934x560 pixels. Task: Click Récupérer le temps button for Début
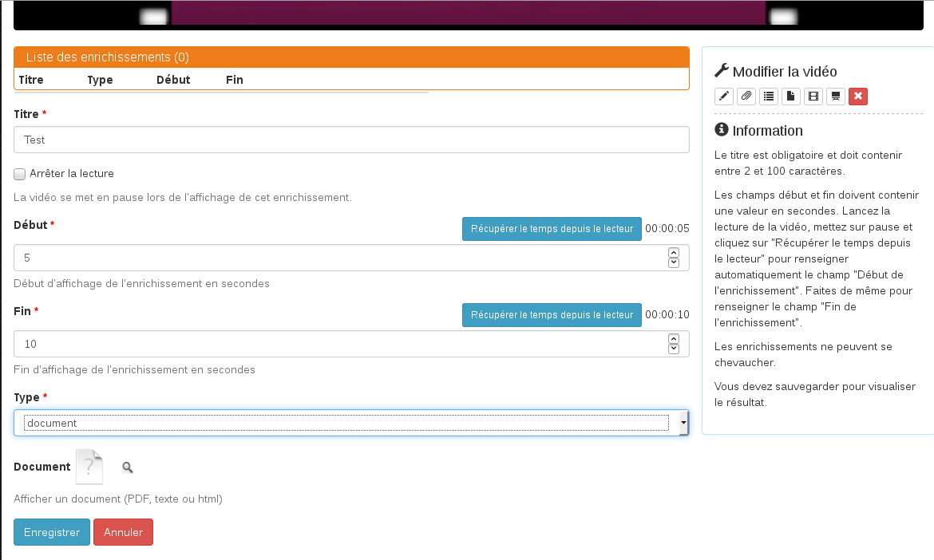click(552, 229)
